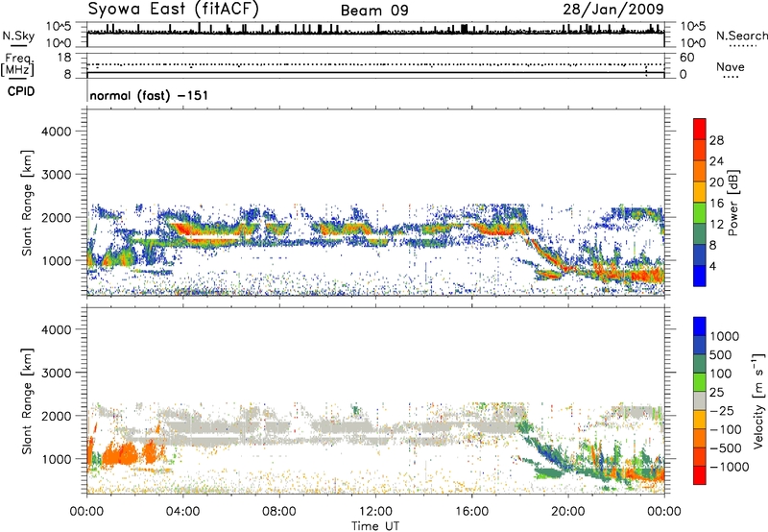768x532 pixels.
Task: Click the '60' tick on the Nave axis
Action: click(686, 58)
